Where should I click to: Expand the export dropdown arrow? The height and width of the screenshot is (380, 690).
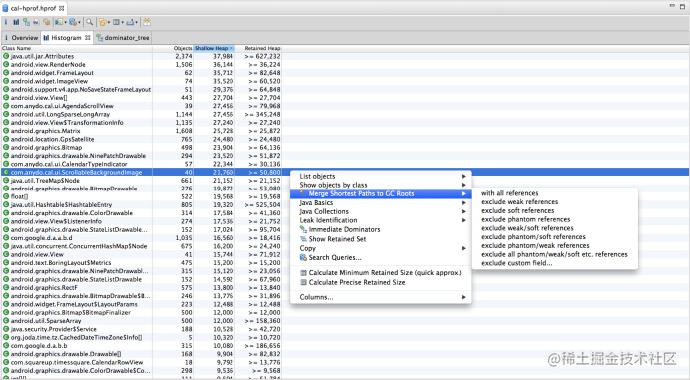pyautogui.click(x=136, y=22)
